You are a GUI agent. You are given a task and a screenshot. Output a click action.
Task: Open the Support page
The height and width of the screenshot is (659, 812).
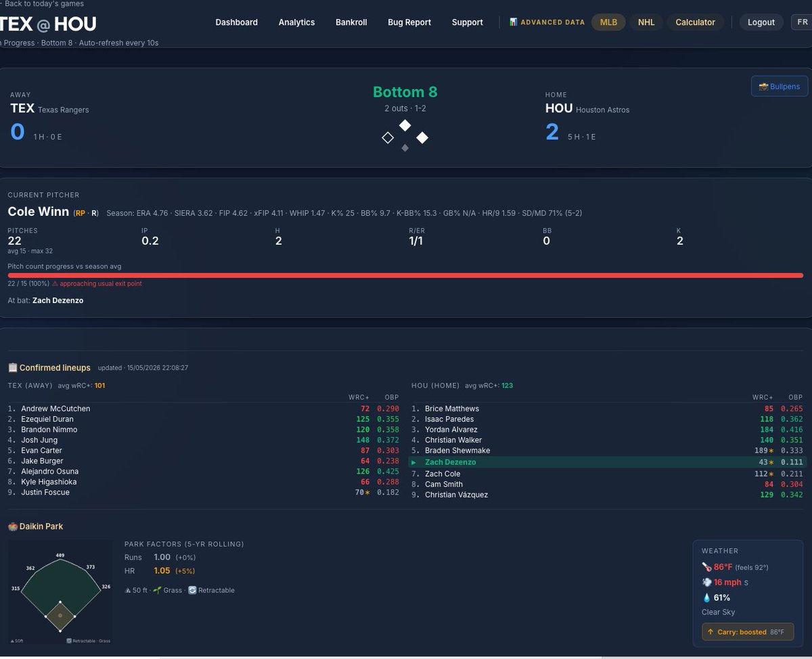468,22
